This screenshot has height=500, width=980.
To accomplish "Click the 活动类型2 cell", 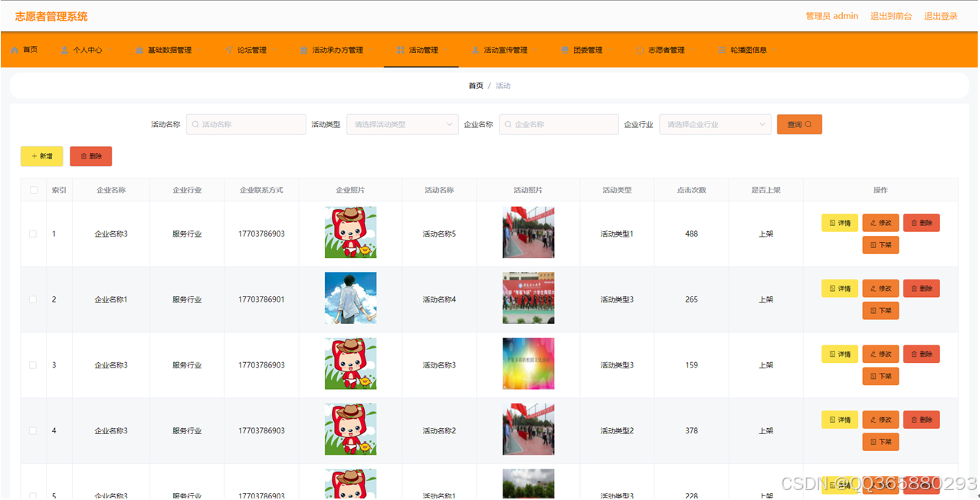I will (x=617, y=431).
